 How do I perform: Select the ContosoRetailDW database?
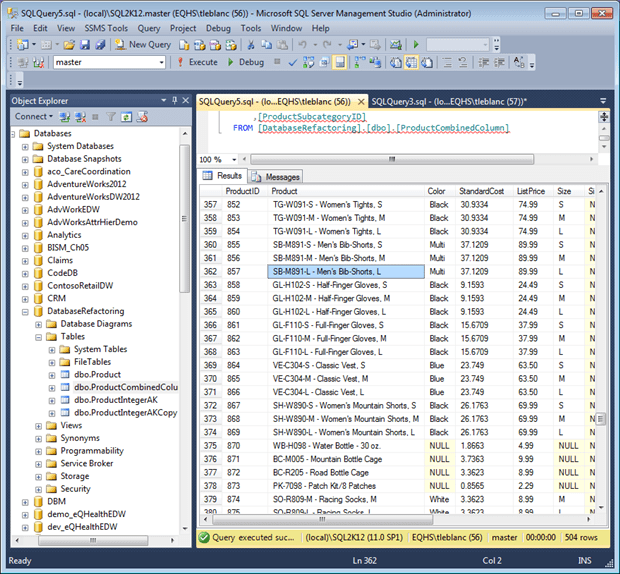(x=80, y=285)
